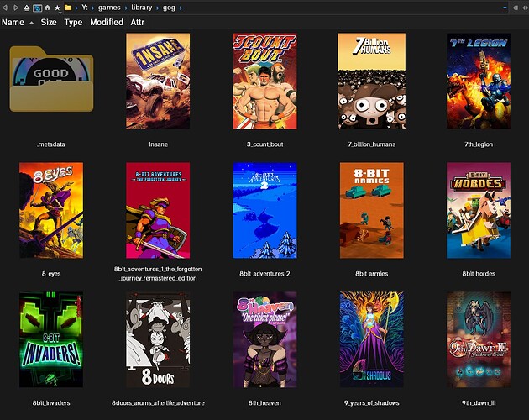Select the 8bit_armies cover thumbnail
The width and height of the screenshot is (529, 420).
point(371,211)
